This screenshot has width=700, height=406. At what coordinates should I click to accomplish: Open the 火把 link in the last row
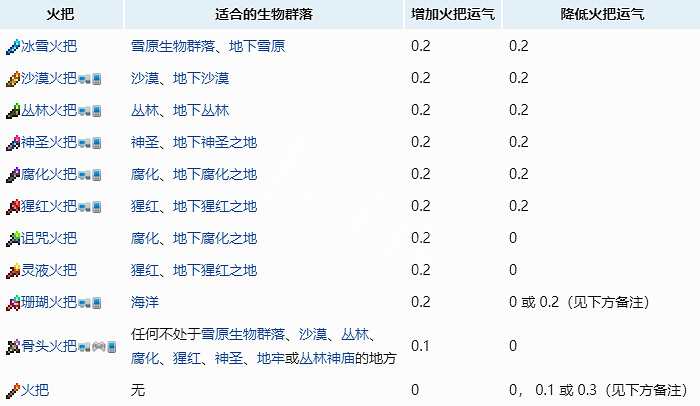(35, 390)
